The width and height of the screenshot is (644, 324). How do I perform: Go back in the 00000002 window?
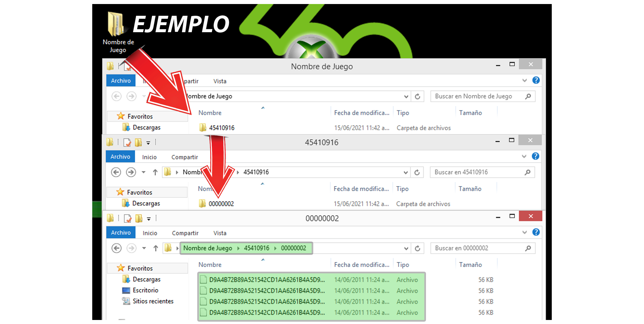[x=116, y=248]
